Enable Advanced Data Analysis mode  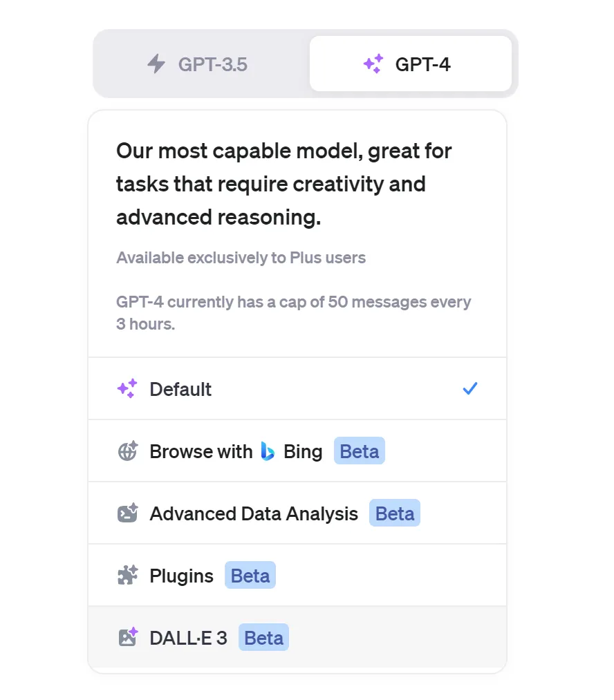pyautogui.click(x=254, y=513)
